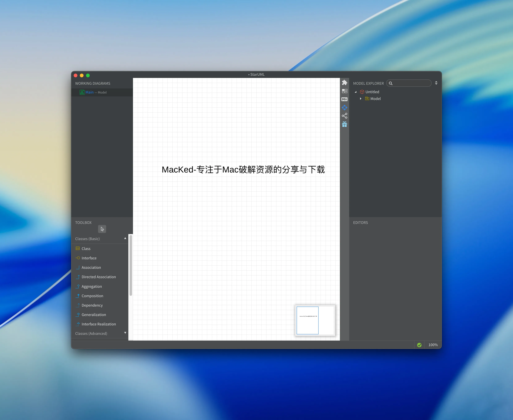Click the share icon in right toolbar
The height and width of the screenshot is (420, 513).
click(x=344, y=116)
